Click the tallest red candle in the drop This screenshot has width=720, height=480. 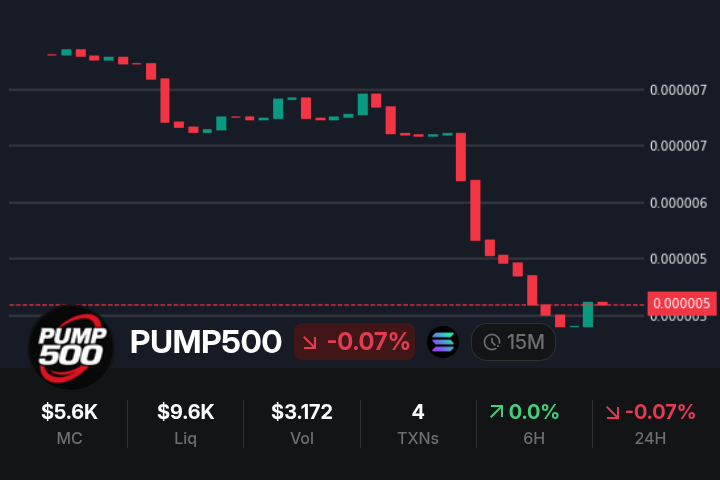476,210
